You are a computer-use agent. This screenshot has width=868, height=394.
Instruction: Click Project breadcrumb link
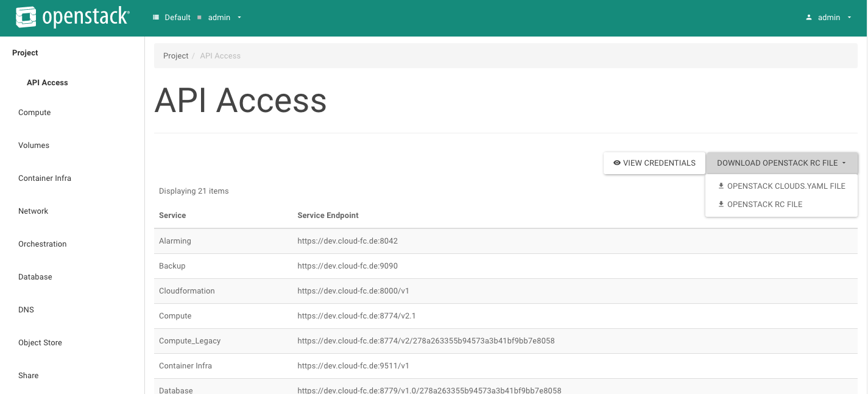(x=176, y=56)
